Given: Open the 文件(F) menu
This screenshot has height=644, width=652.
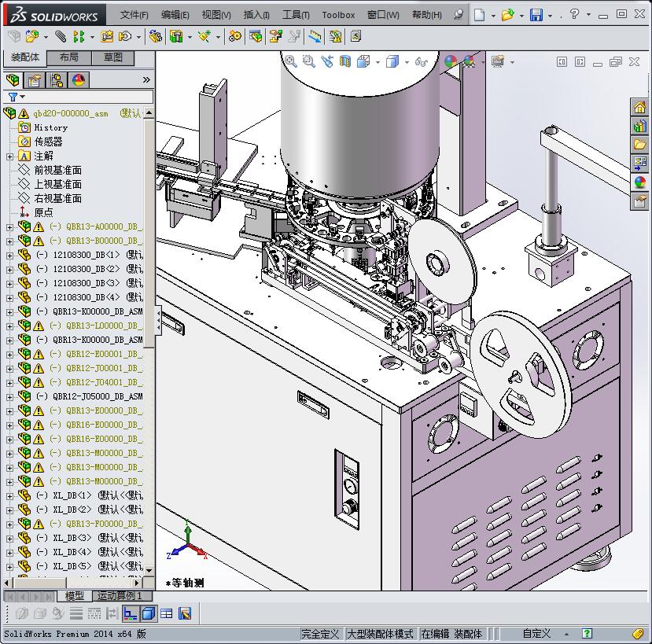Looking at the screenshot, I should [134, 15].
